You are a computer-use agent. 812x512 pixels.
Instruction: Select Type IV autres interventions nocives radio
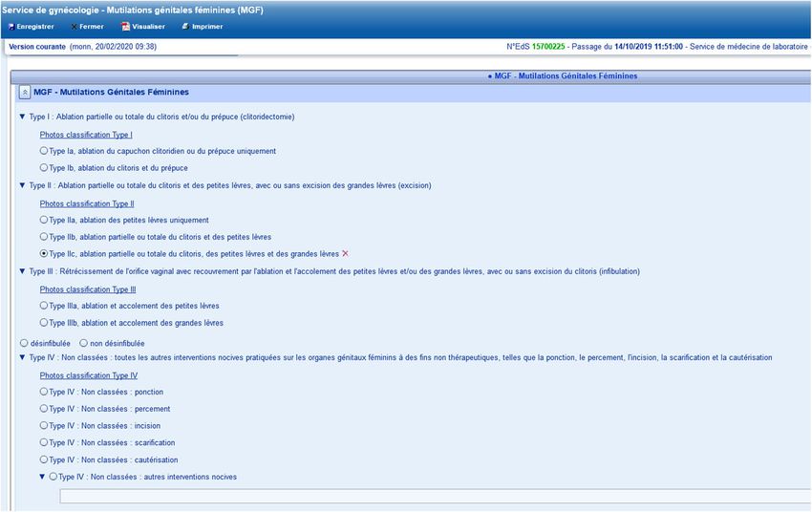click(x=53, y=477)
